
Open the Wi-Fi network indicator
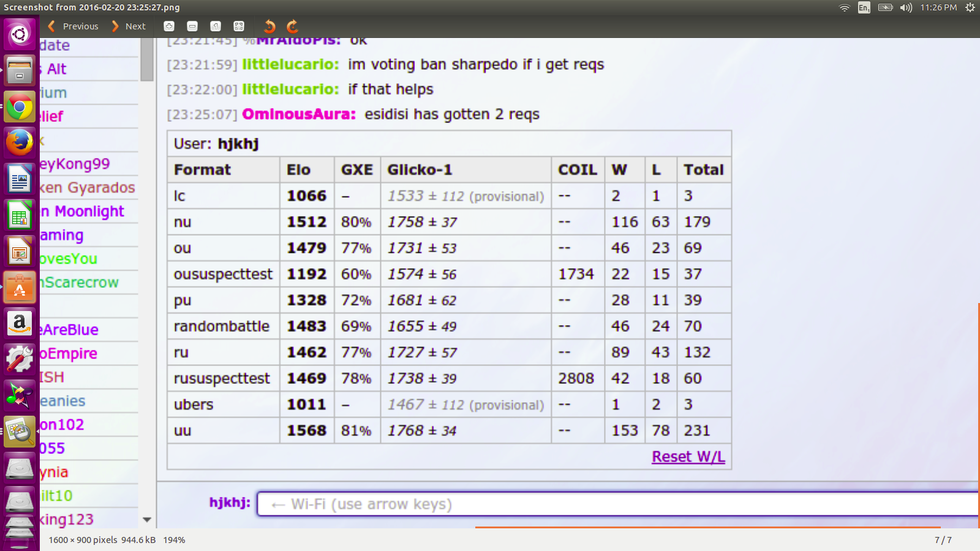tap(845, 7)
